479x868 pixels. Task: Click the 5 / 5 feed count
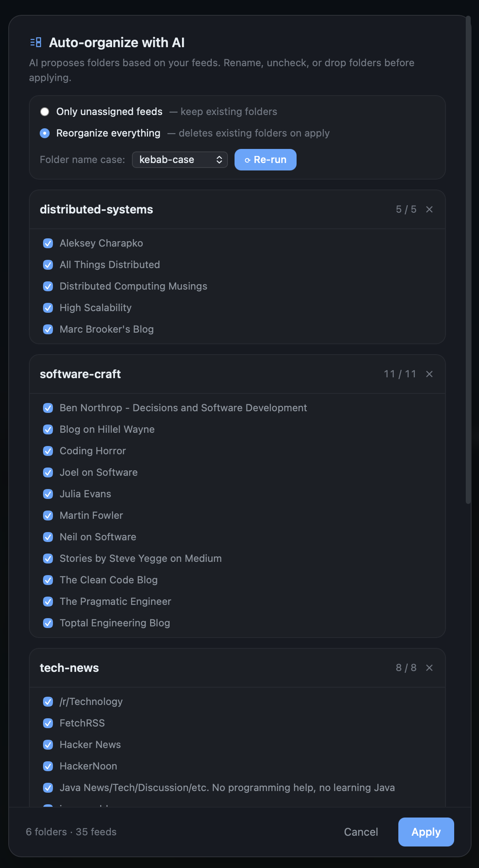tap(406, 209)
